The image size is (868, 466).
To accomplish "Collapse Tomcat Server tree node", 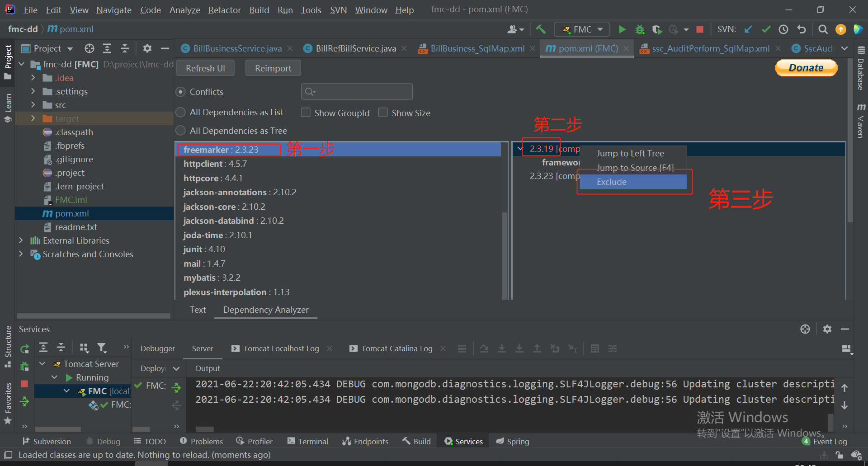I will (x=42, y=364).
